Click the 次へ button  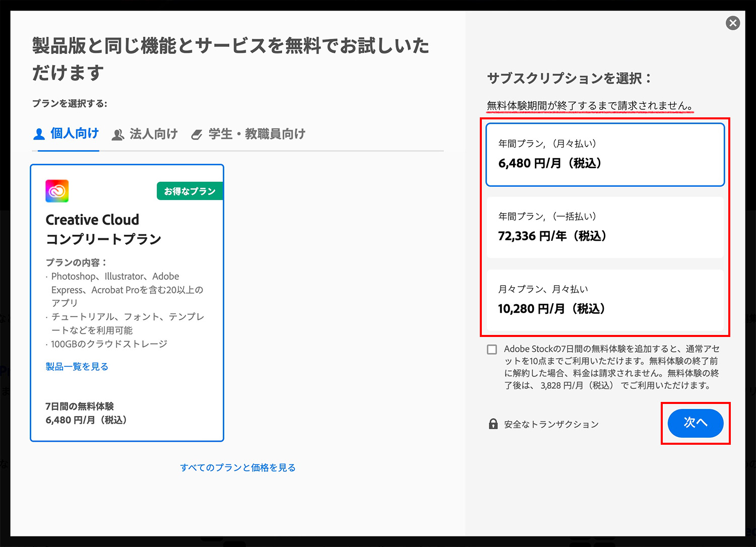[696, 423]
